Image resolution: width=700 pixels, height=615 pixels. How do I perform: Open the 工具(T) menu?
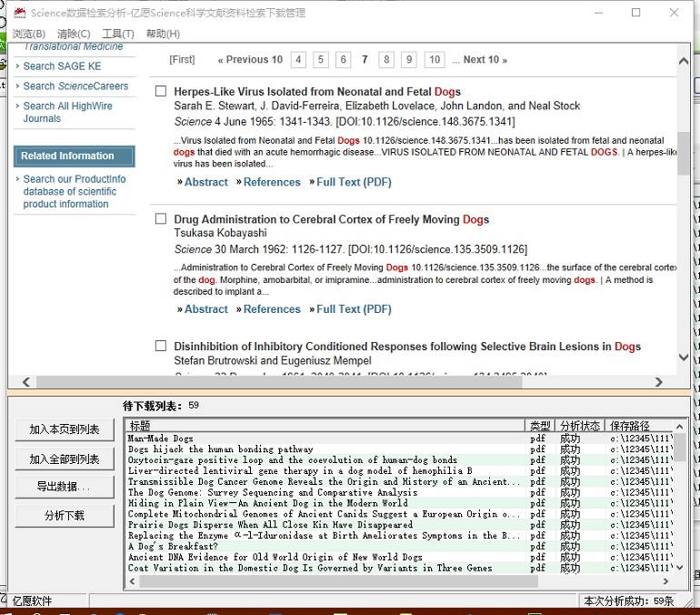[118, 34]
